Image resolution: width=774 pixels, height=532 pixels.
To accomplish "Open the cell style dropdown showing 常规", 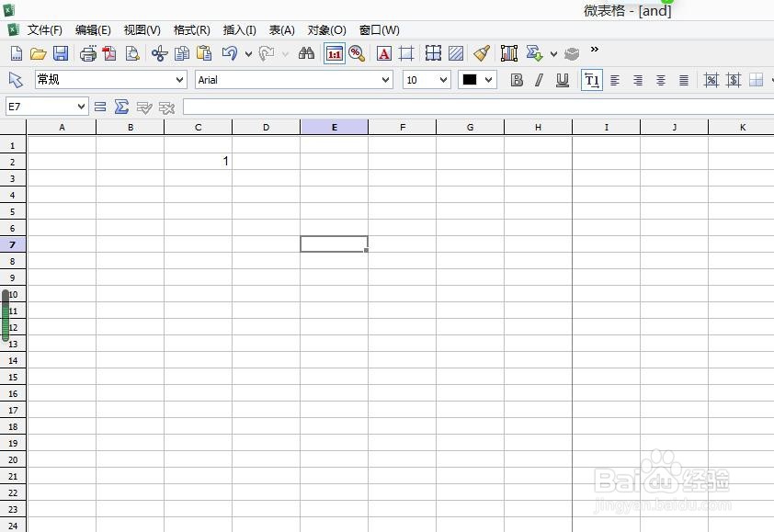I will [111, 79].
